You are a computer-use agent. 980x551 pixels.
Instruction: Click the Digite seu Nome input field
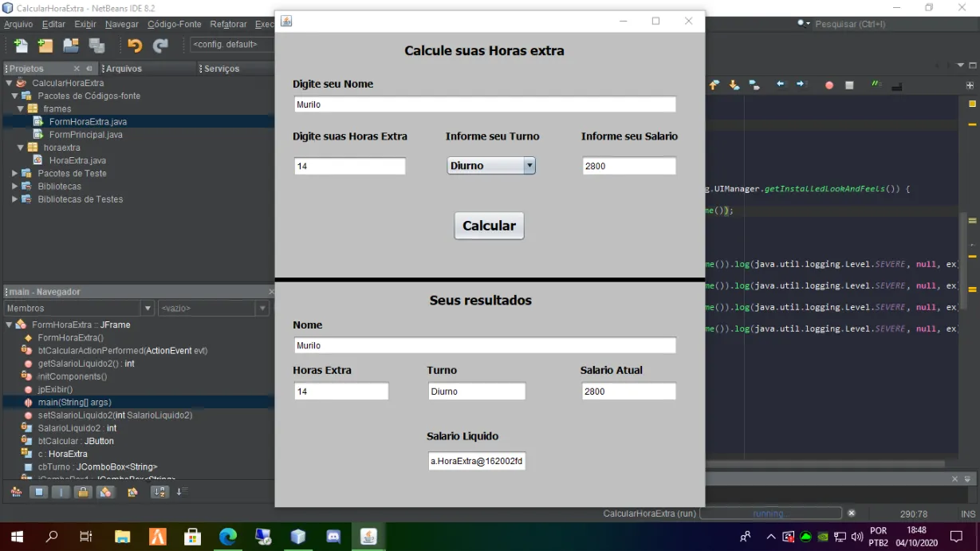[485, 104]
